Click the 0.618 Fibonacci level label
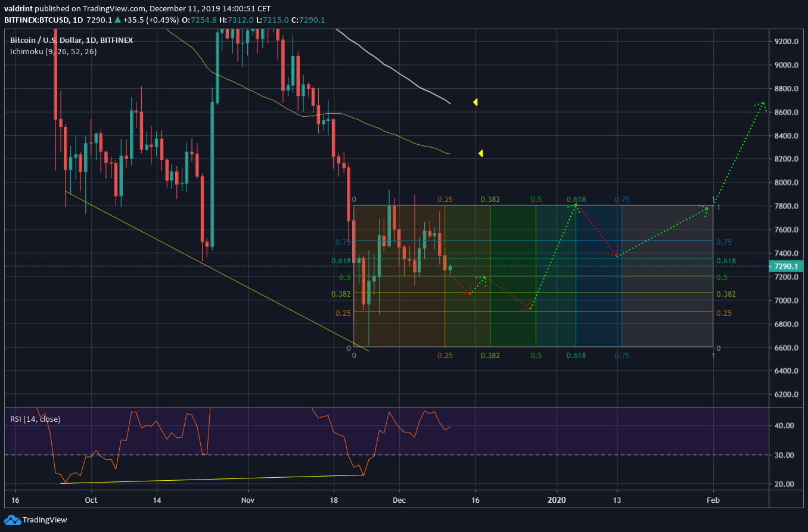 (x=340, y=260)
